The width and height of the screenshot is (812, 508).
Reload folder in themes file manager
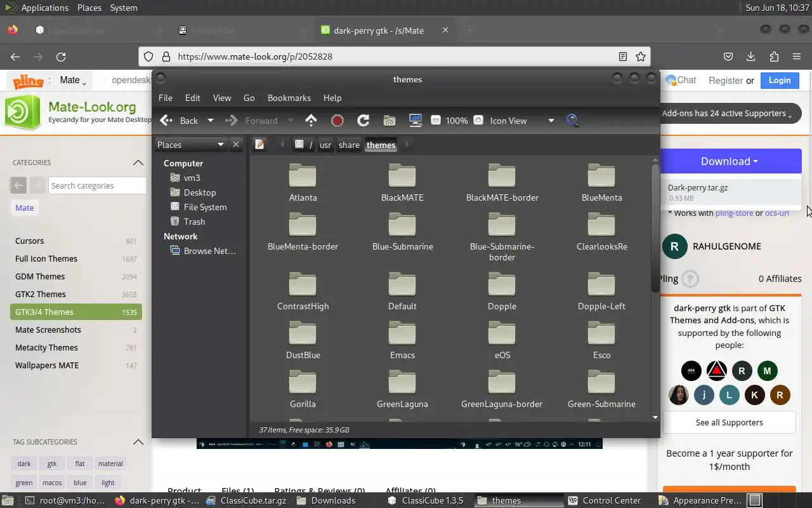pyautogui.click(x=363, y=121)
